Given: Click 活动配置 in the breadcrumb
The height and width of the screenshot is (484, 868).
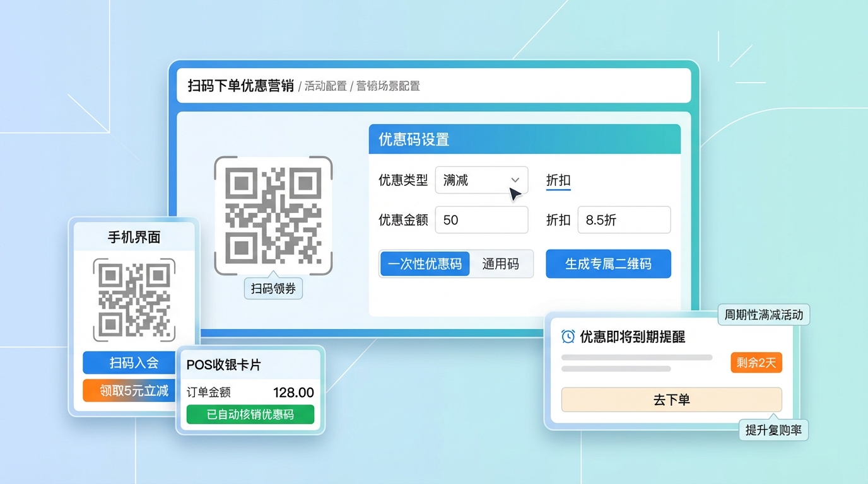Looking at the screenshot, I should (x=325, y=86).
